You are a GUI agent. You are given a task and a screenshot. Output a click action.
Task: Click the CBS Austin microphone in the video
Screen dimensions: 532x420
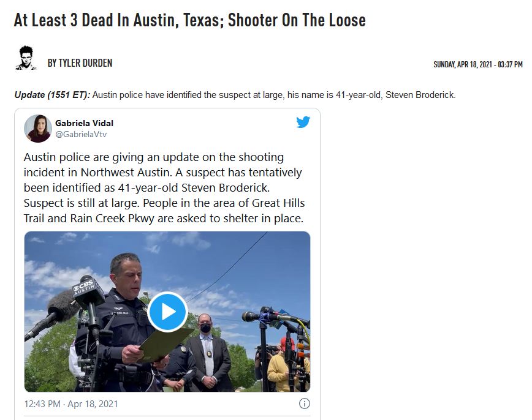[x=88, y=290]
